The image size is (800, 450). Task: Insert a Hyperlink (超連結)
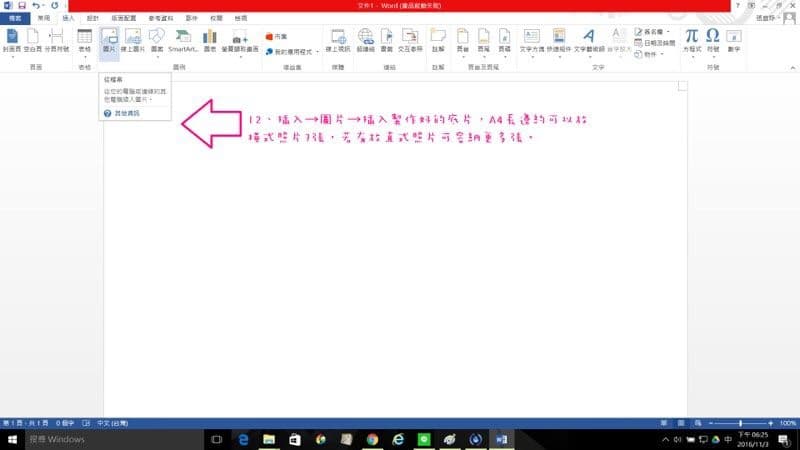coord(365,40)
